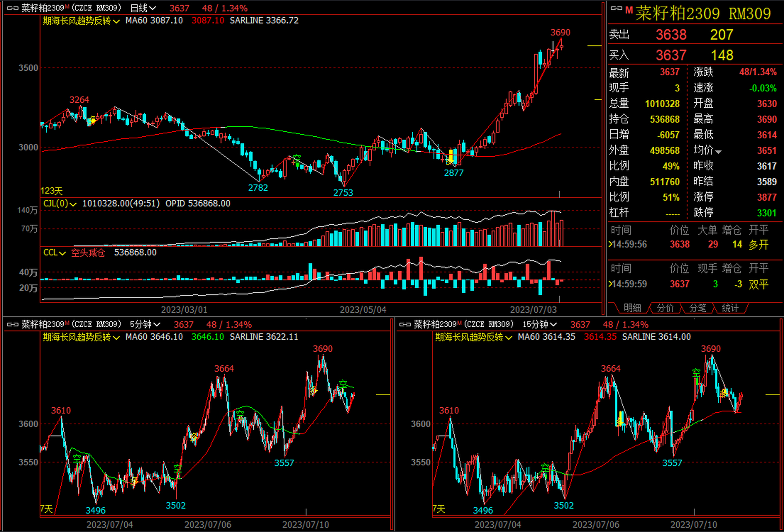
Task: Click the 跌停 value 3301
Action: pyautogui.click(x=767, y=213)
